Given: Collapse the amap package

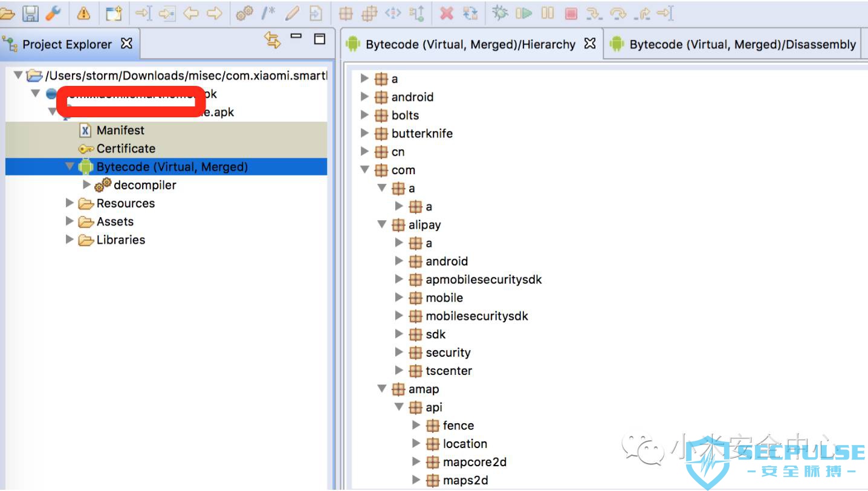Looking at the screenshot, I should point(382,389).
